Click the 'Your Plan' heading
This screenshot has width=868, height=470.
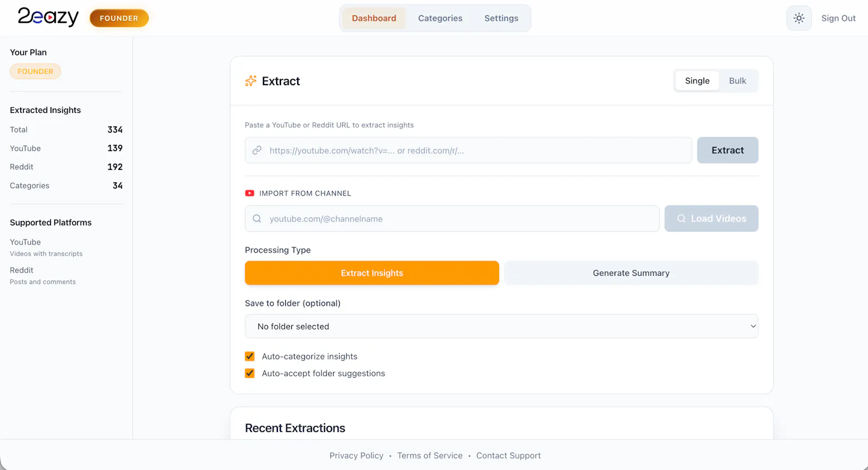tap(28, 53)
